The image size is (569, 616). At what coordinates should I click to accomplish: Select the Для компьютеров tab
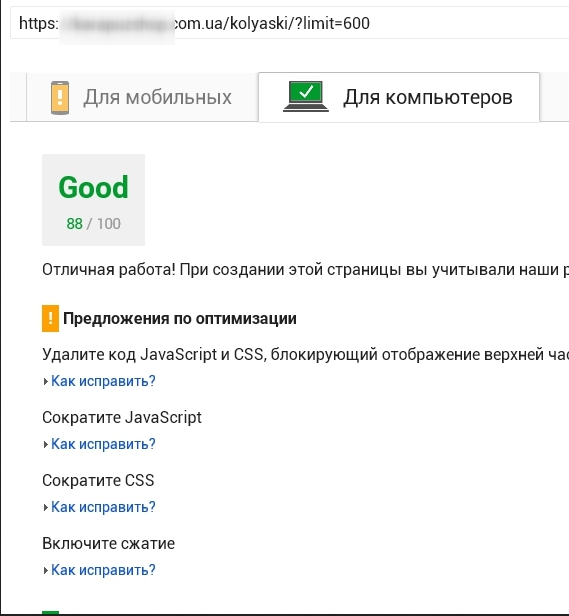pos(399,97)
